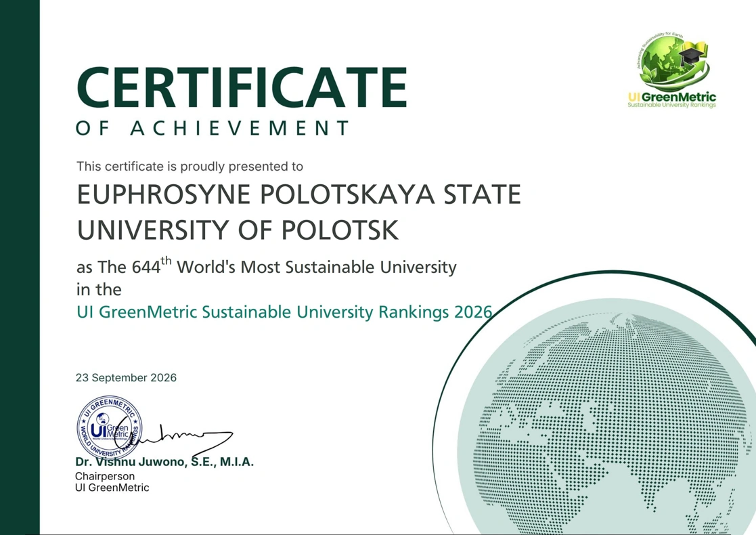Click the date '23 September 2026'

[127, 378]
